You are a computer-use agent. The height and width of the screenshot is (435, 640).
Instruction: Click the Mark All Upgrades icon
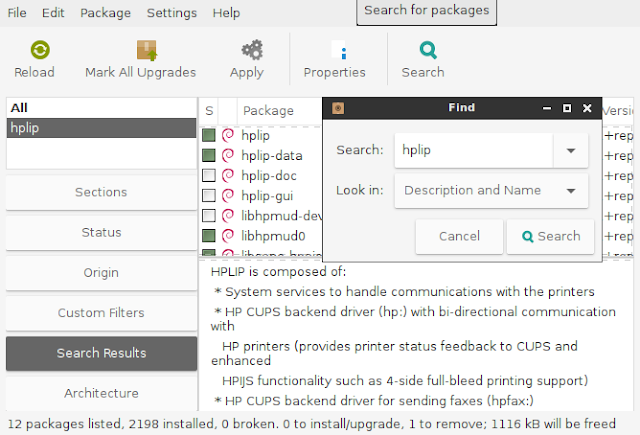pos(147,50)
